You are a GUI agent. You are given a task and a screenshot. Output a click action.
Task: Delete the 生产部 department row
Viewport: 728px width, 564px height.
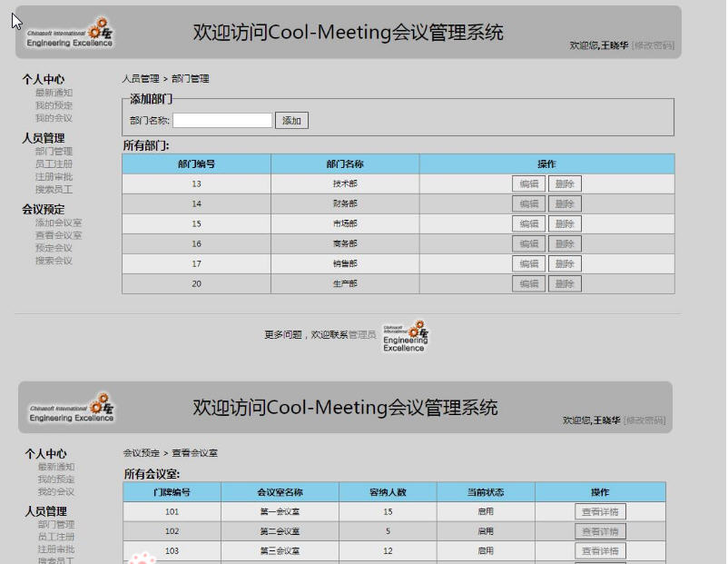click(x=565, y=283)
